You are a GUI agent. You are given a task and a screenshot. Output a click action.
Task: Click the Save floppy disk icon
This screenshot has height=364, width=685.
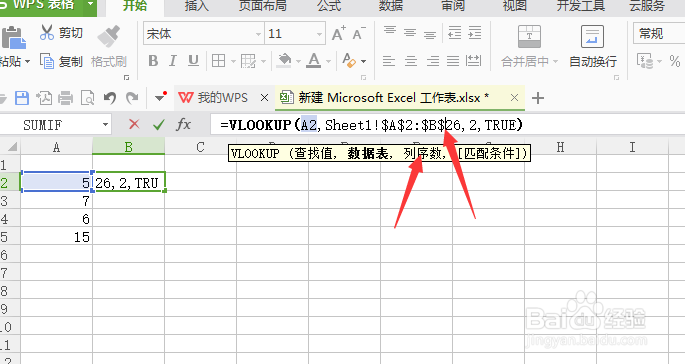pyautogui.click(x=22, y=97)
